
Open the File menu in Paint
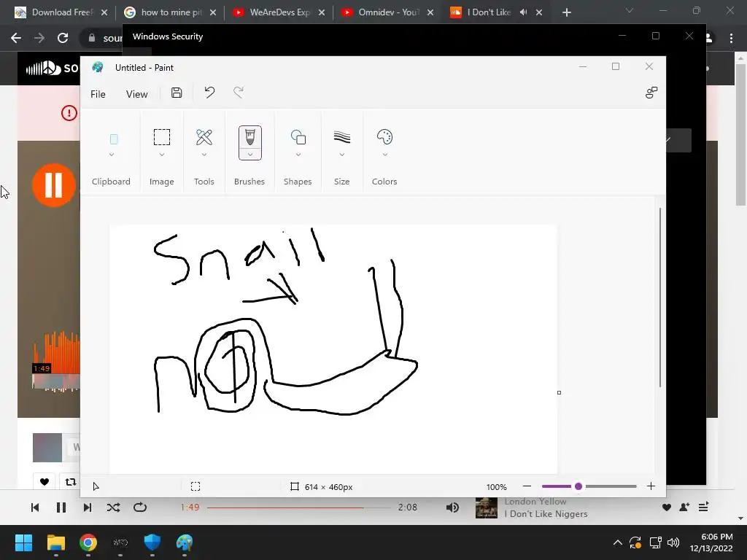pyautogui.click(x=98, y=94)
